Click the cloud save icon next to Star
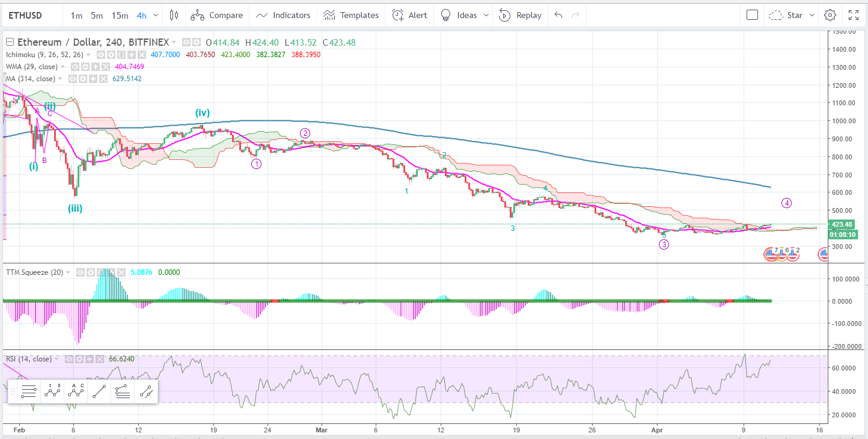This screenshot has height=439, width=868. [x=776, y=15]
